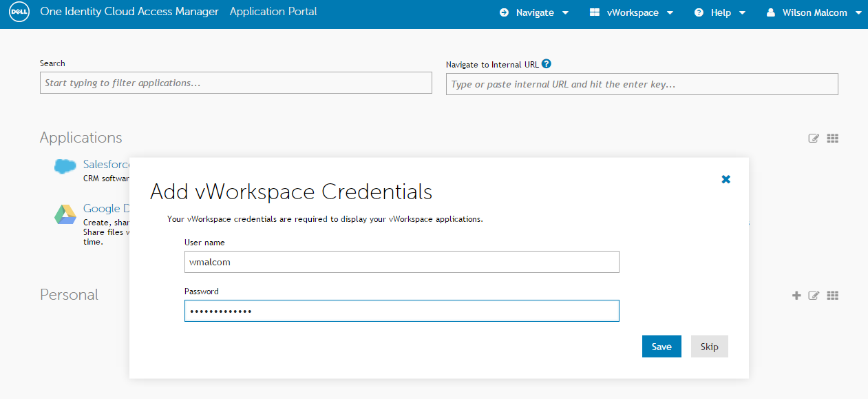Click the help icon beside Navigate to Internal URL
The width and height of the screenshot is (868, 399).
(547, 64)
